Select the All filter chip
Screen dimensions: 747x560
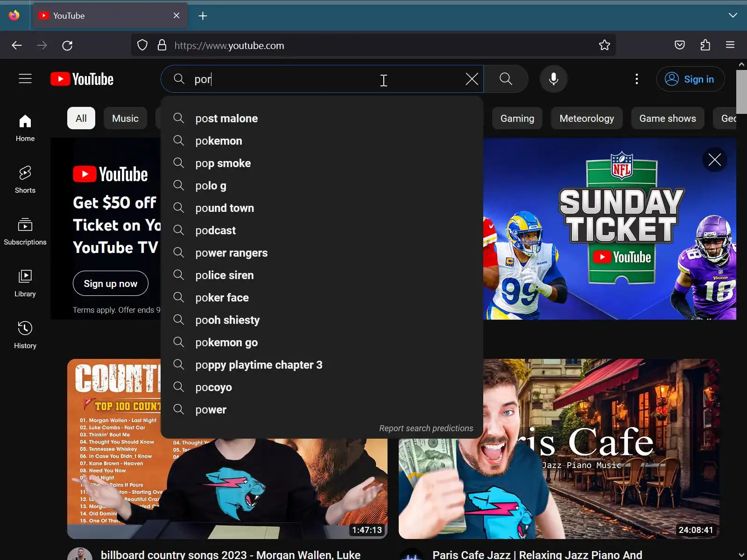(81, 119)
